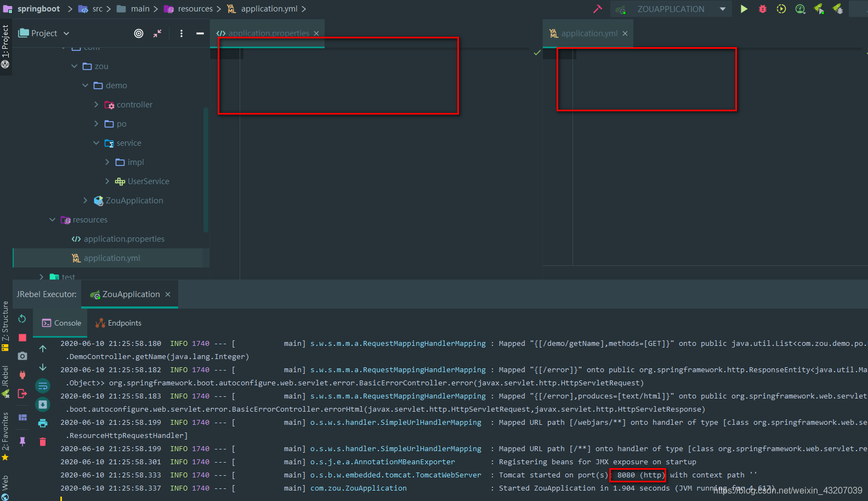Image resolution: width=868 pixels, height=501 pixels.
Task: Click src in the breadcrumb bar
Action: [97, 9]
